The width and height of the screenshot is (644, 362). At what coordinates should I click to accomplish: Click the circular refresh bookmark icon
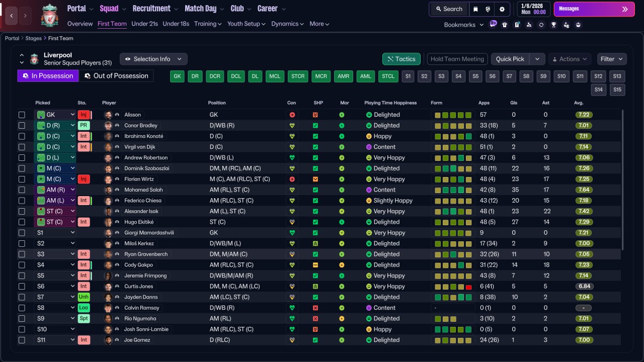tap(541, 25)
